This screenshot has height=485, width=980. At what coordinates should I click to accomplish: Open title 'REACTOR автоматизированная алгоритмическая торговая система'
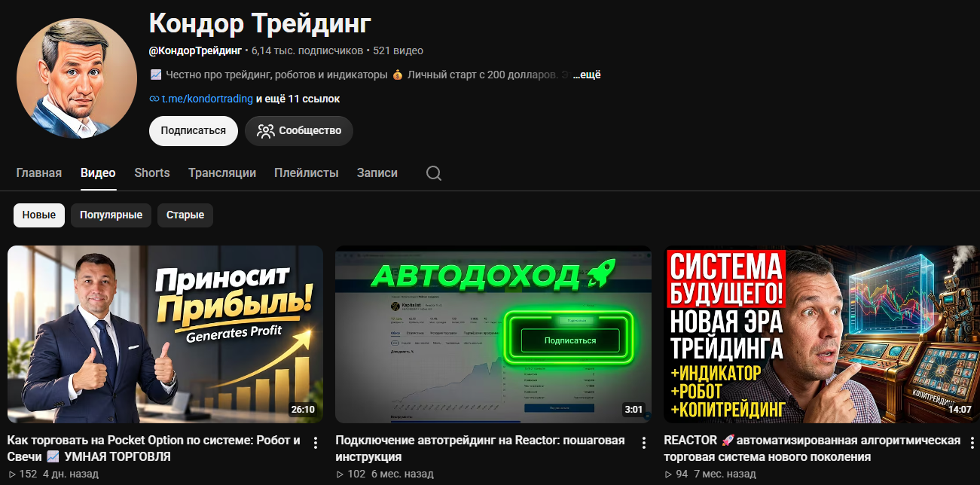[812, 448]
